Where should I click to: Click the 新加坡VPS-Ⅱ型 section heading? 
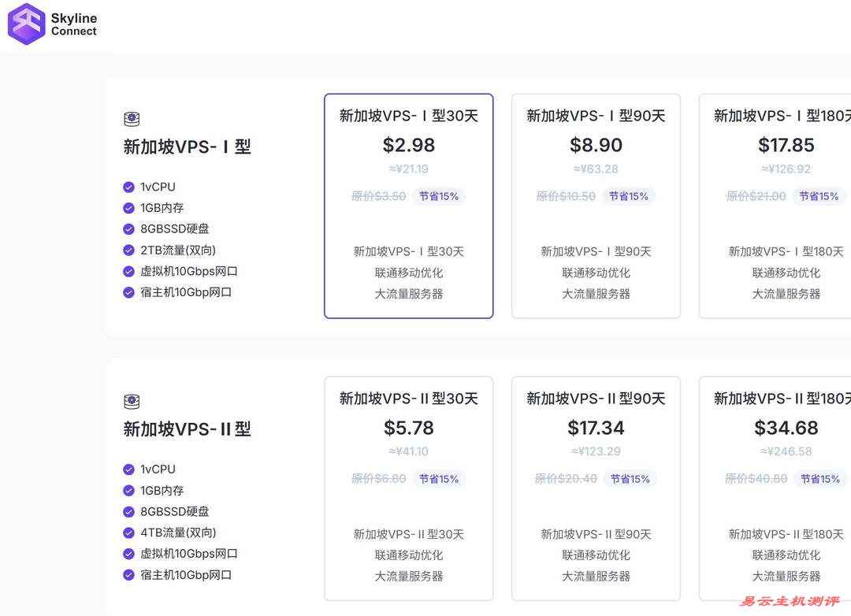point(187,429)
